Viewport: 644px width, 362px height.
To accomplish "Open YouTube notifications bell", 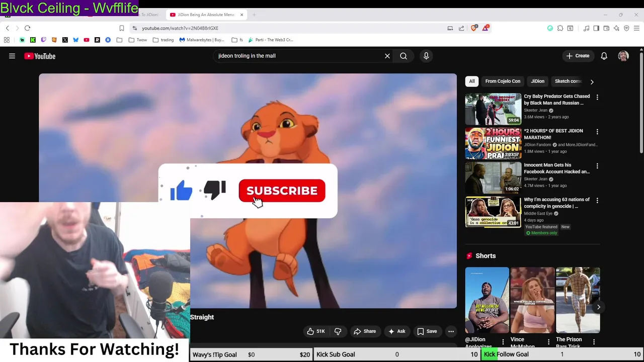I will click(x=604, y=56).
